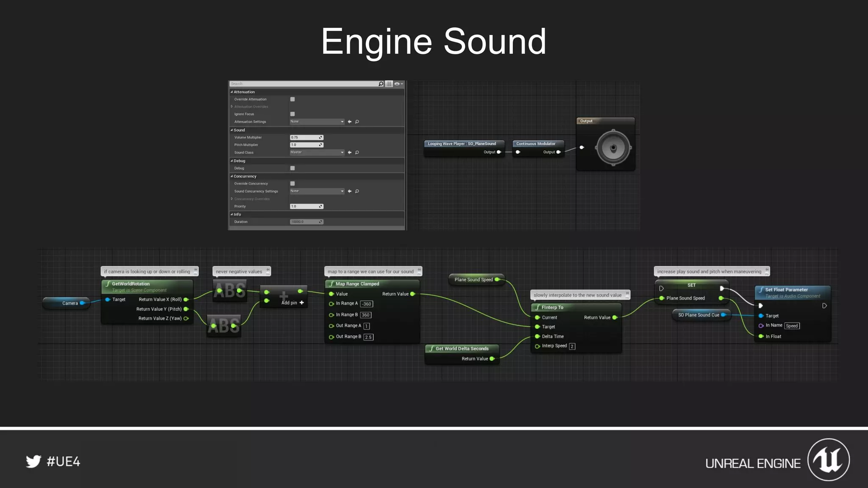Click the Output speaker node icon
Viewport: 868px width, 488px height.
(613, 148)
